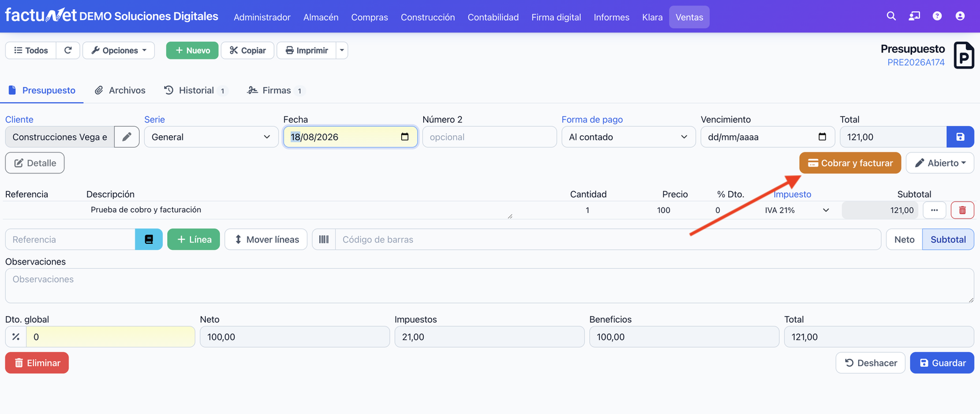Open the Informes menu
The image size is (980, 414).
(x=611, y=17)
